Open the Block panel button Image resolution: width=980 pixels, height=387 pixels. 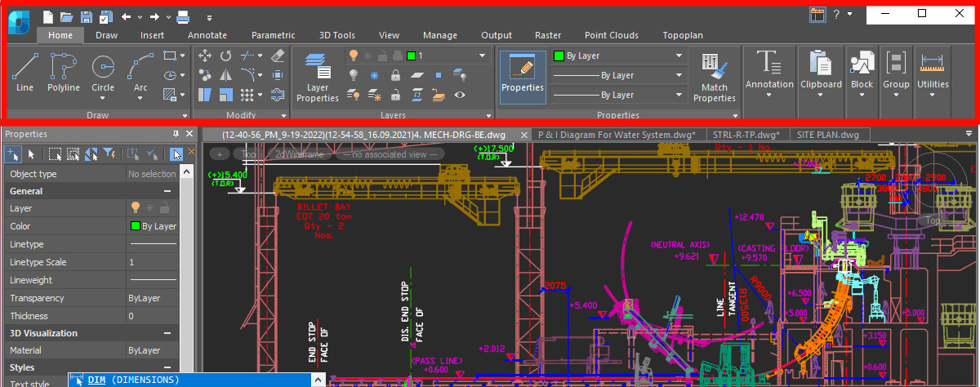coord(862,73)
